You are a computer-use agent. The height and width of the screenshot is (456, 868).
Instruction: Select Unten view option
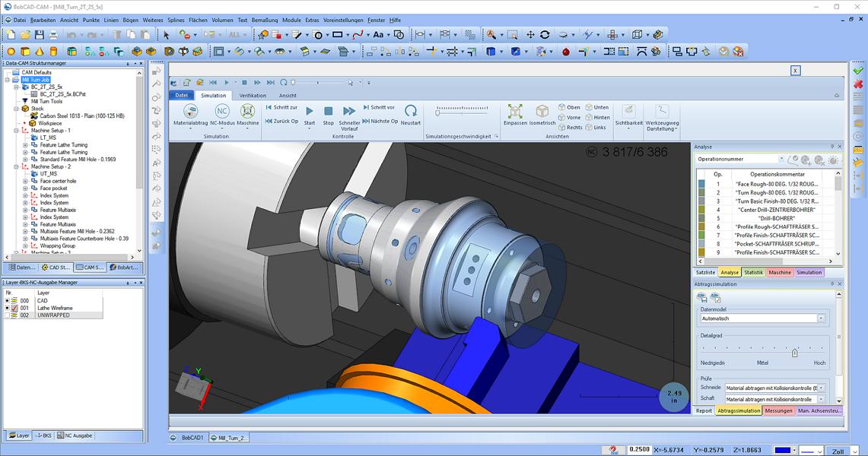click(596, 107)
